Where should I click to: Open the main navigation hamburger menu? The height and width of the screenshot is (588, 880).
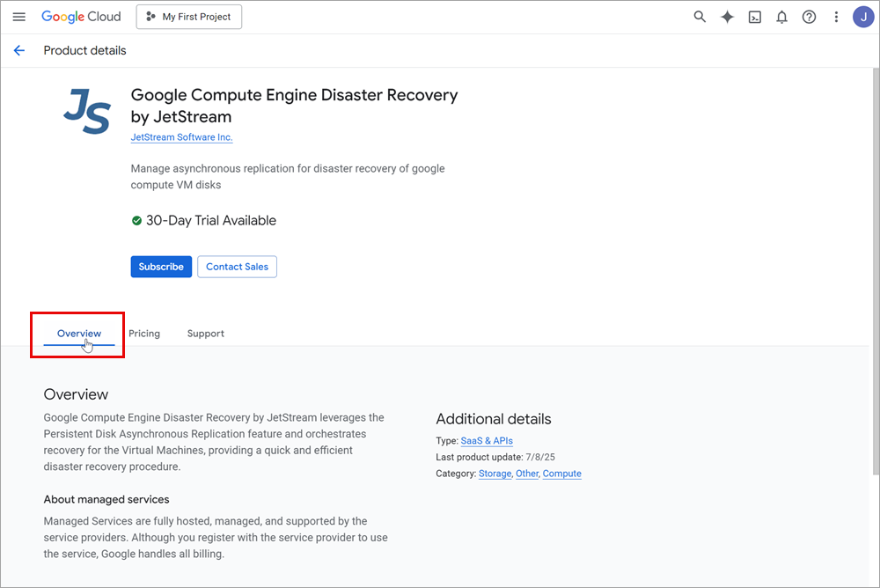[19, 17]
